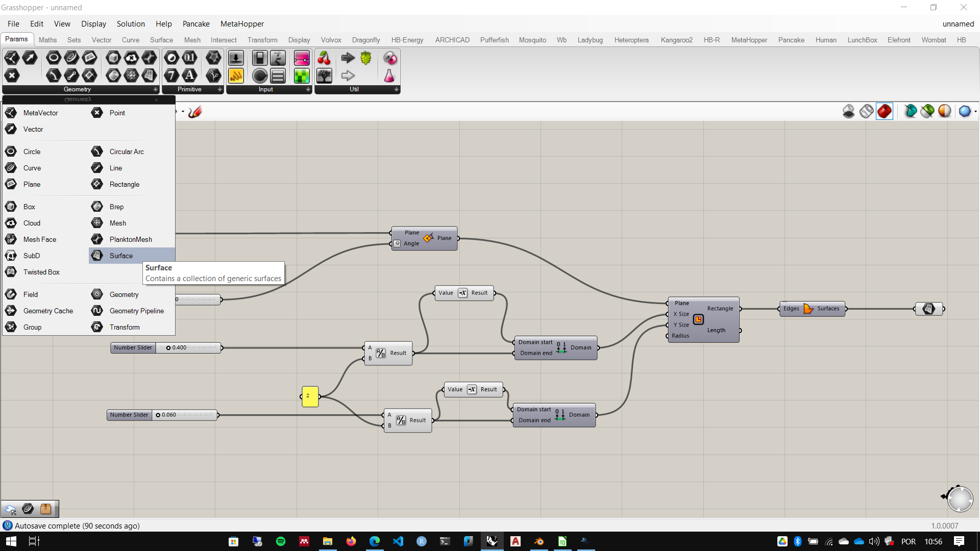Select the Circle parameter icon in ribbon

(54, 58)
